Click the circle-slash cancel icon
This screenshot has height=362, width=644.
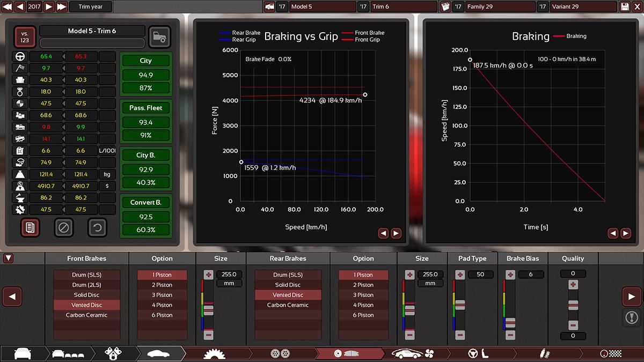63,228
